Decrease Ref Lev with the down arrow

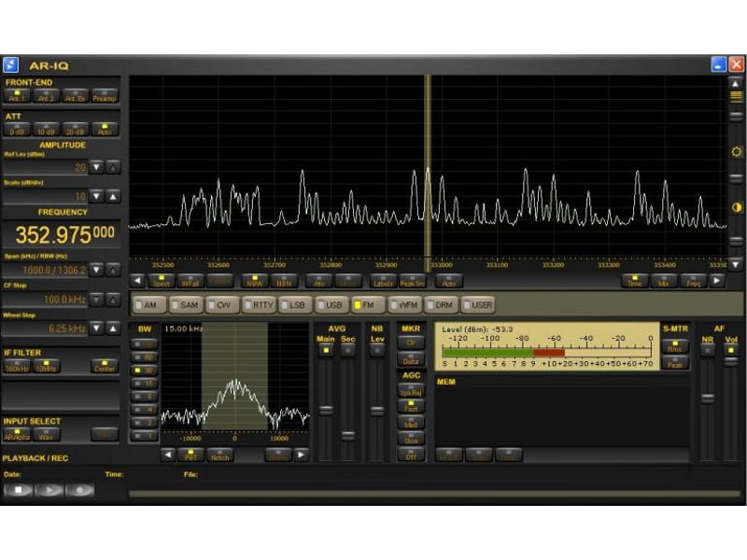[x=96, y=167]
